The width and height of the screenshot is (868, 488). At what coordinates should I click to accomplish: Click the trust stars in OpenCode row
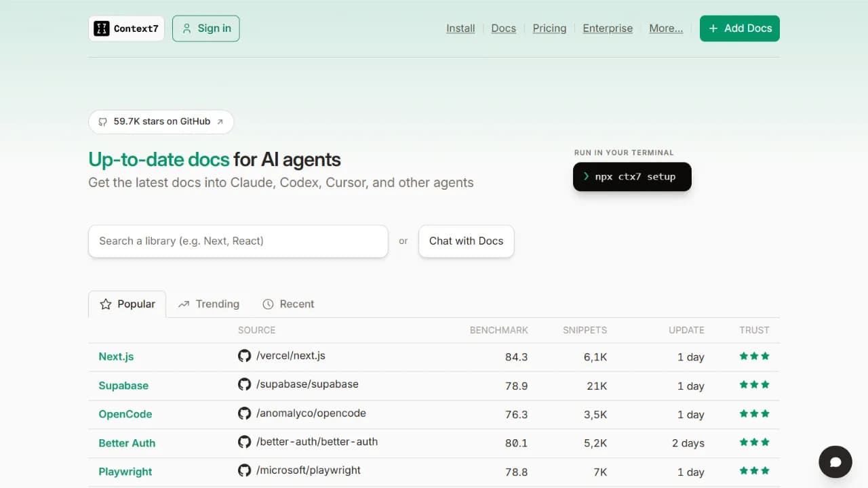(x=754, y=413)
